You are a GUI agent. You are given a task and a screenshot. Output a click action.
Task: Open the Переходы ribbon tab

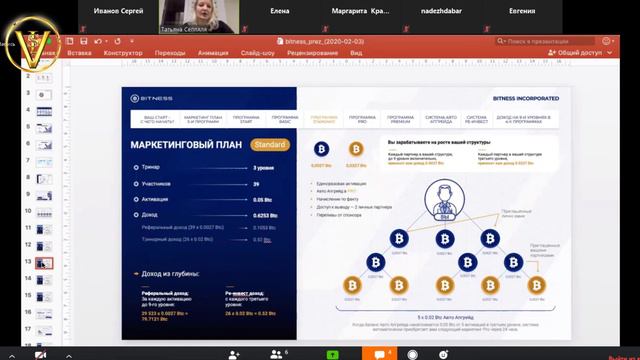click(x=170, y=53)
